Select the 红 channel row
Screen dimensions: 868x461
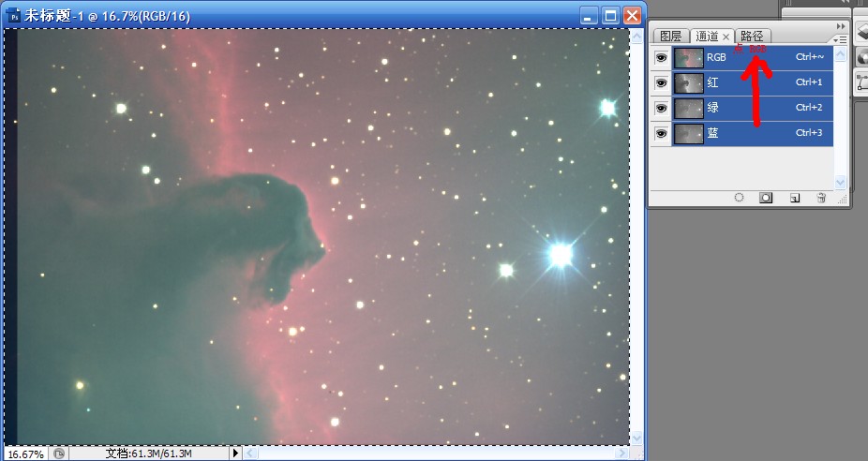753,83
